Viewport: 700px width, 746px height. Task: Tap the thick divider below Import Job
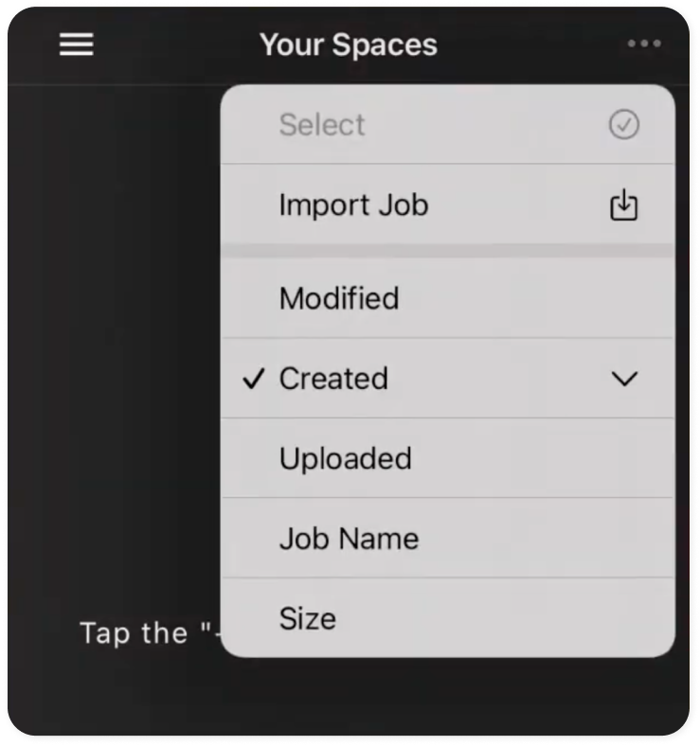click(x=448, y=251)
